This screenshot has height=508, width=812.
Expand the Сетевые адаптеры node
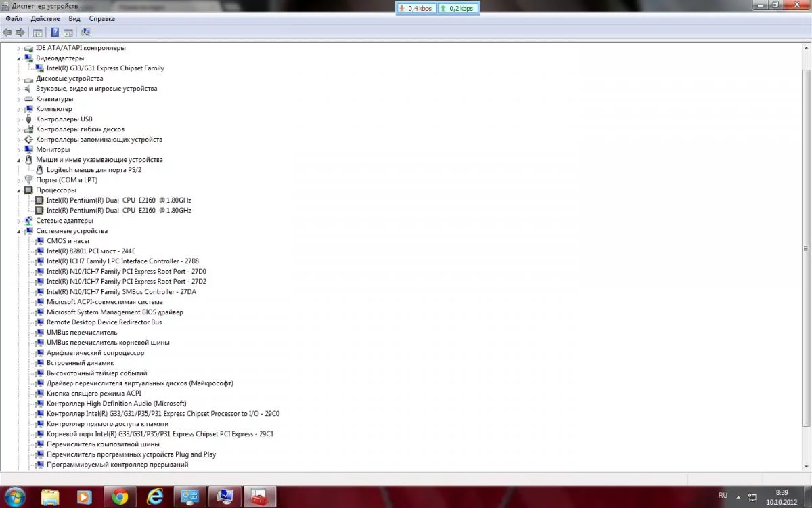point(20,221)
